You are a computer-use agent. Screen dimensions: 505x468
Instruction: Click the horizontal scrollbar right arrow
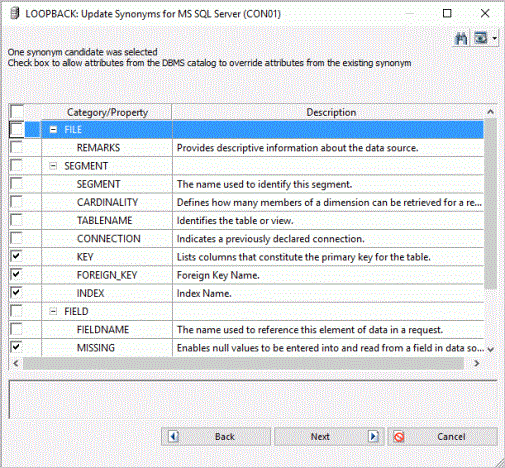coord(477,363)
